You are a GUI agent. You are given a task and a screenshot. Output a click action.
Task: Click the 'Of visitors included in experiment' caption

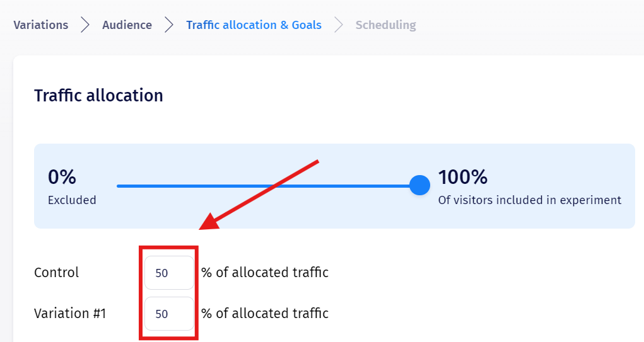point(529,200)
